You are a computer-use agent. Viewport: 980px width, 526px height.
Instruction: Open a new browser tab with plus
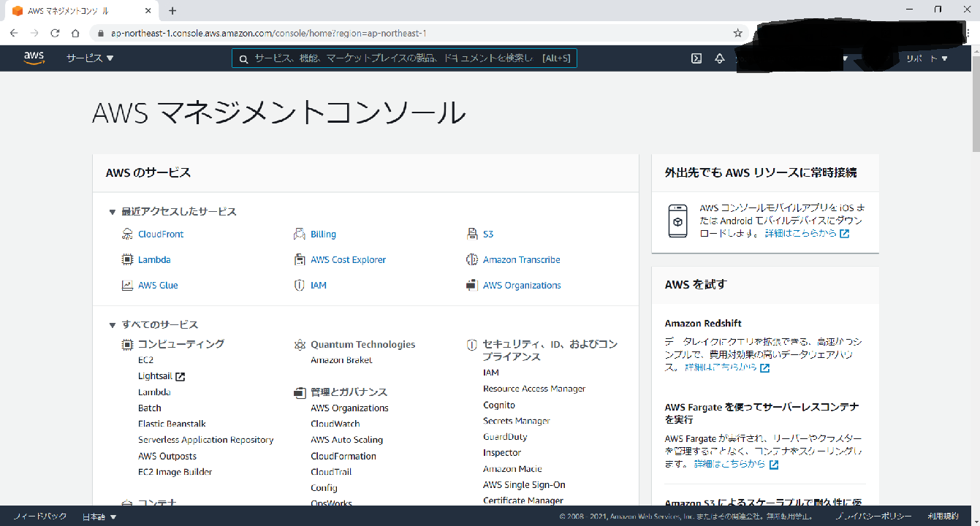point(172,11)
